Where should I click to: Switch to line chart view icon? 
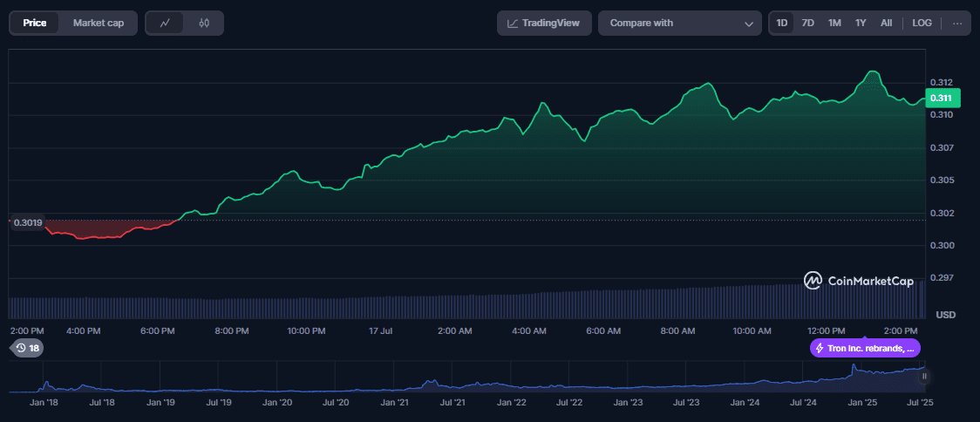coord(165,24)
